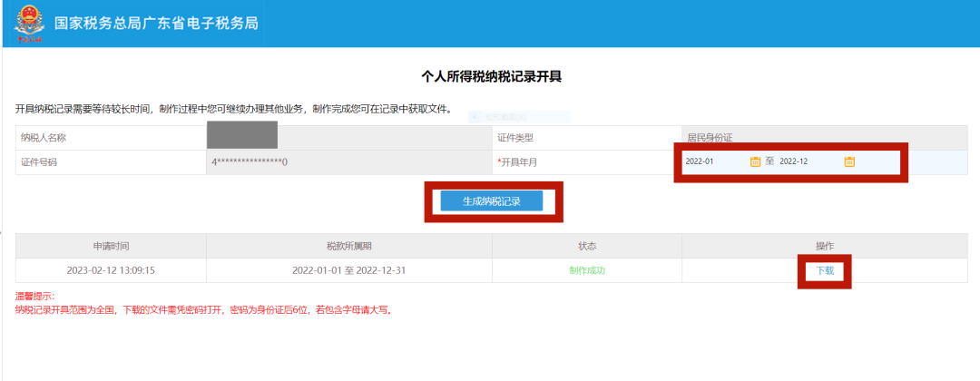Click the red 温馨提示 notice heading
Image resolution: width=980 pixels, height=381 pixels.
[35, 297]
